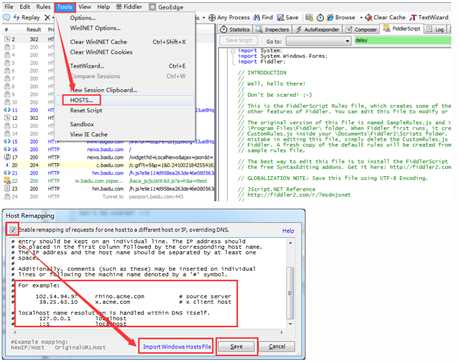Image resolution: width=459 pixels, height=362 pixels.
Task: Open the Browse dropdown arrow
Action: (x=361, y=17)
